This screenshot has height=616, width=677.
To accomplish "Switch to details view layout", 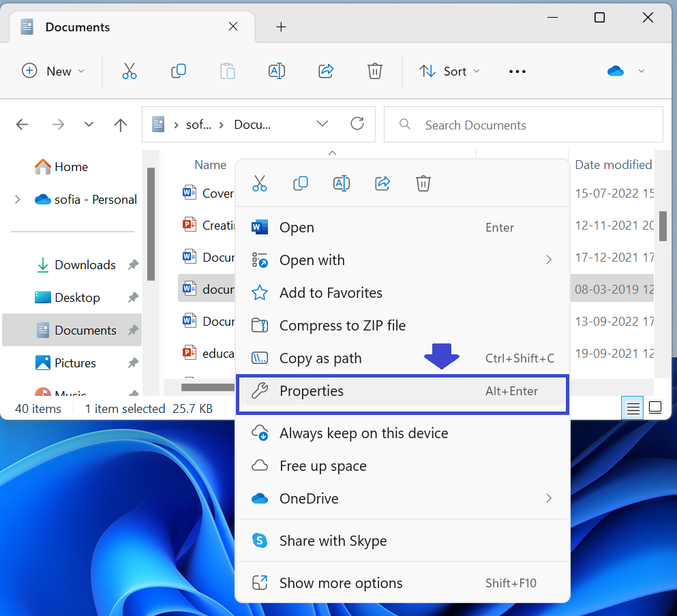I will coord(633,407).
